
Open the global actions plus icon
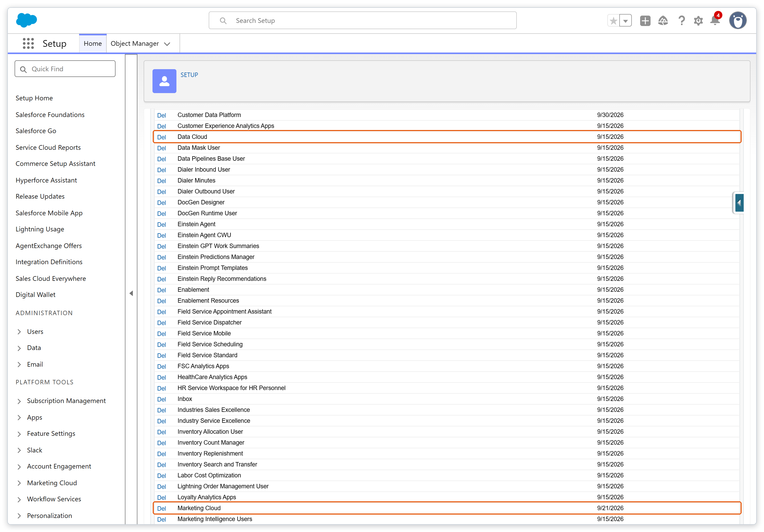[645, 21]
